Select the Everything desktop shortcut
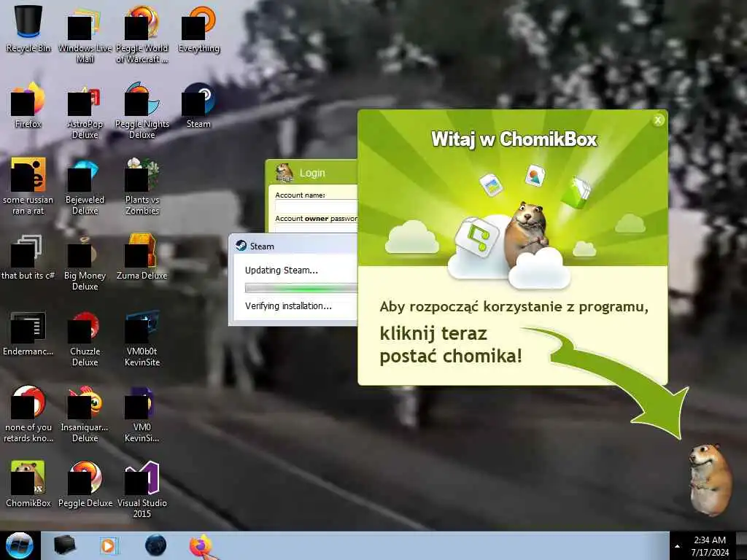Viewport: 747px width, 560px height. click(198, 28)
